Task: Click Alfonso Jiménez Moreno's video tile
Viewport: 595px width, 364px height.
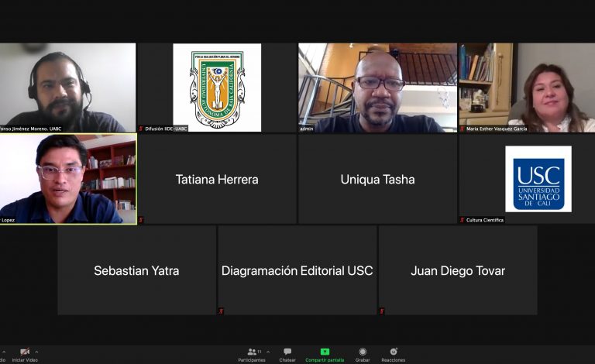Action: coord(68,87)
